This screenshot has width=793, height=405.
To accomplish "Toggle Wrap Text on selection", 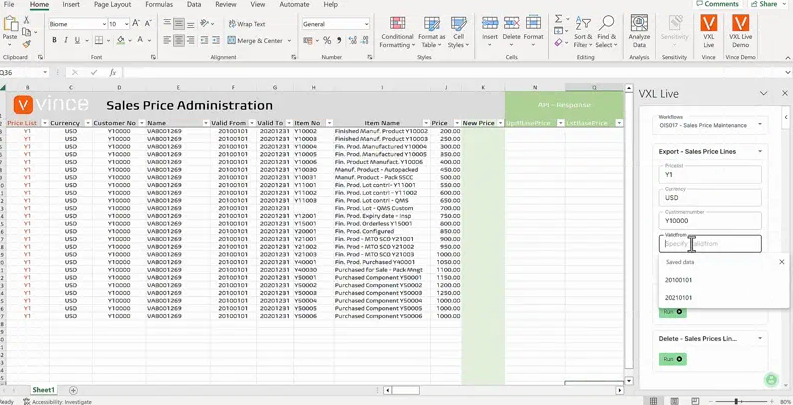I will click(246, 24).
